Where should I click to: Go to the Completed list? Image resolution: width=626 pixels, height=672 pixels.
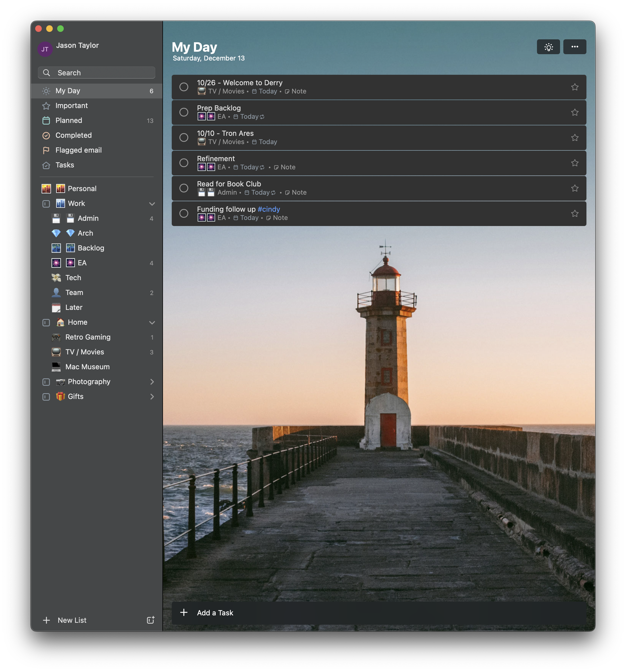pyautogui.click(x=73, y=136)
